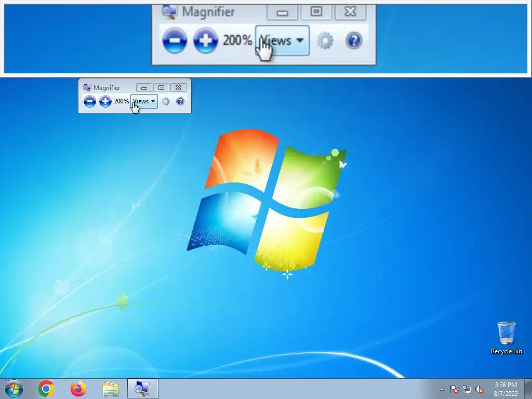Click the Show desktop button
The height and width of the screenshot is (399, 532).
[528, 389]
